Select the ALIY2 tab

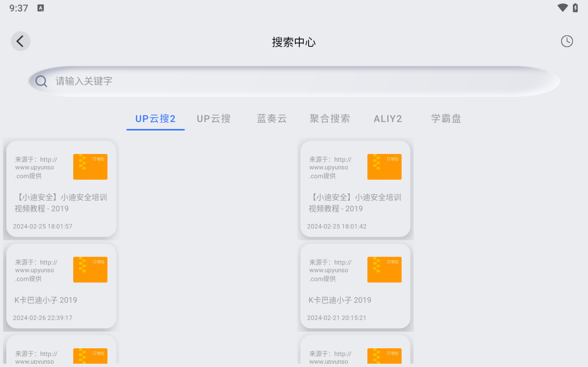pos(388,119)
